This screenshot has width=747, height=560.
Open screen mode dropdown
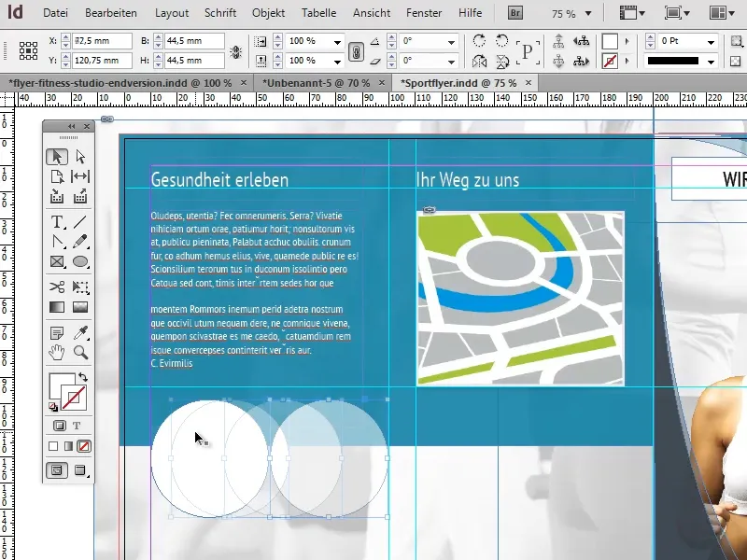[677, 13]
